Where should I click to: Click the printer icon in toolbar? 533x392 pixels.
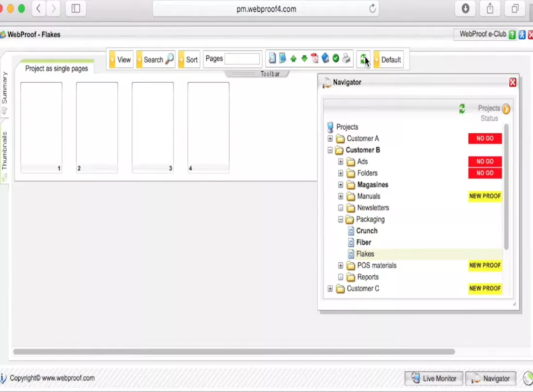[346, 59]
